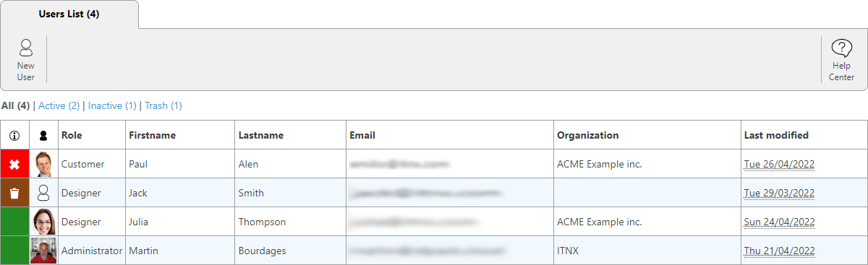Show Trash (1) users
Viewport: 868px width, 265px height.
pos(163,105)
